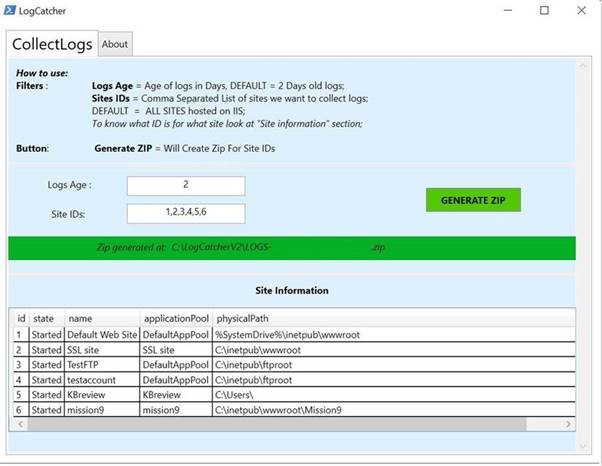Viewport: 602px width, 466px height.
Task: Click the %SystemDrive%\inetpub\wwwroot path cell
Action: pos(394,335)
